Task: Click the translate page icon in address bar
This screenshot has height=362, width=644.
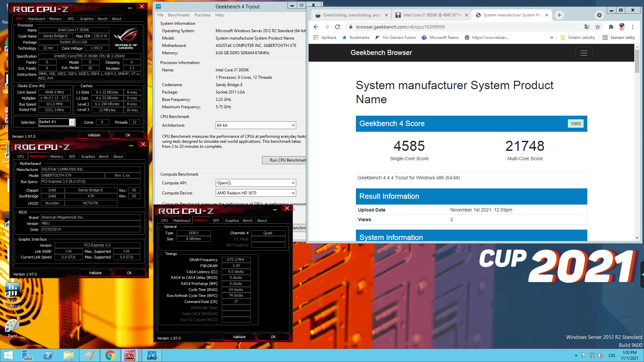Action: pyautogui.click(x=587, y=27)
